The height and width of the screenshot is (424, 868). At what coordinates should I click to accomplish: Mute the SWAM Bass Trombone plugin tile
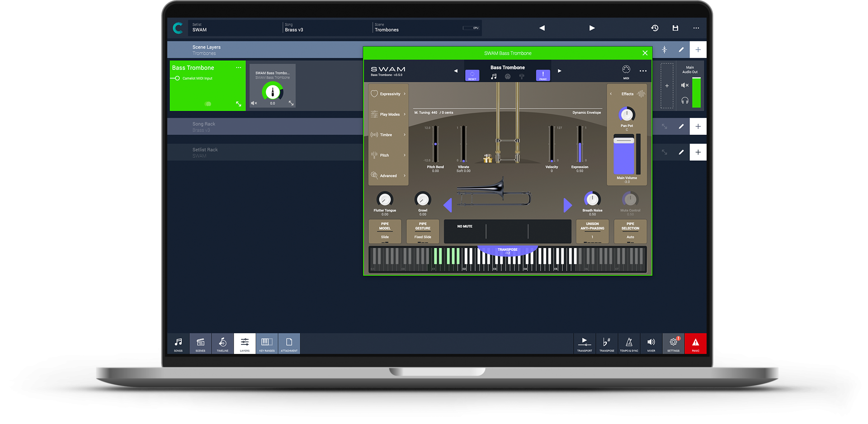pyautogui.click(x=254, y=104)
